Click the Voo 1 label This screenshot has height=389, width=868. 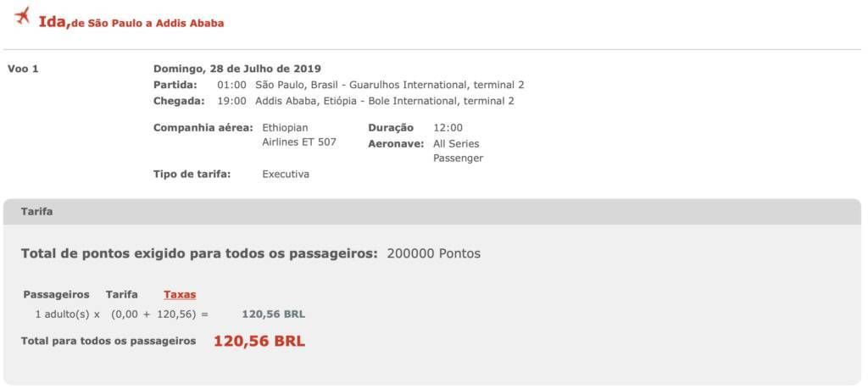[x=23, y=69]
